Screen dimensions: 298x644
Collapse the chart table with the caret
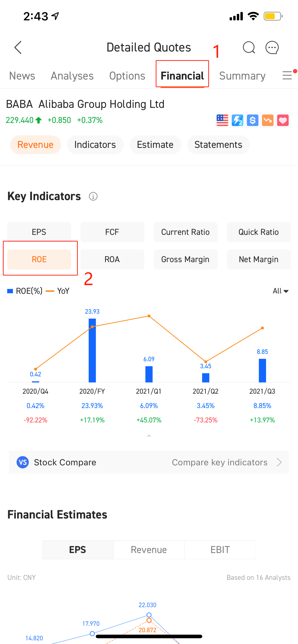(149, 436)
